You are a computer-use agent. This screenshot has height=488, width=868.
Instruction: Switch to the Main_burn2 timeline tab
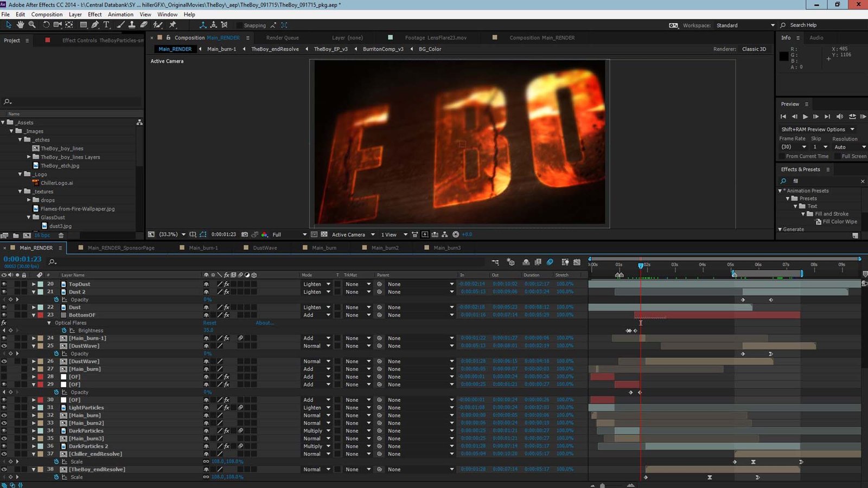coord(385,248)
